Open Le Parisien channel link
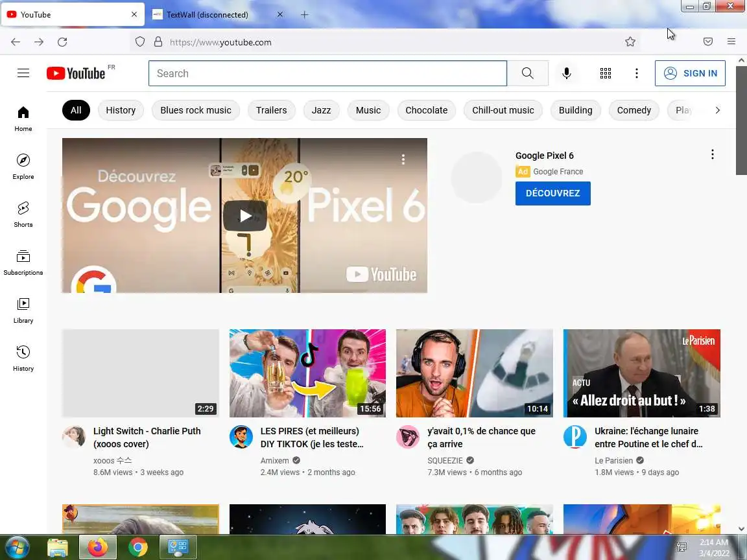Viewport: 747px width, 560px height. (x=613, y=460)
